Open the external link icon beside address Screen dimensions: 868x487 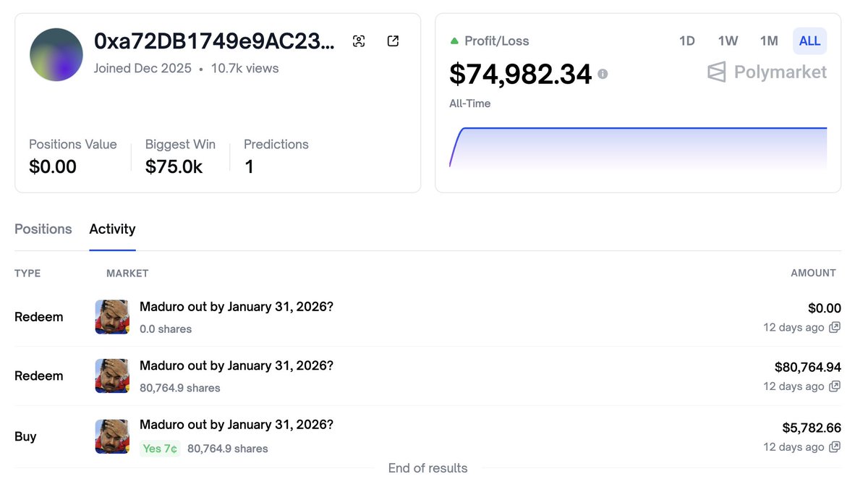[393, 41]
